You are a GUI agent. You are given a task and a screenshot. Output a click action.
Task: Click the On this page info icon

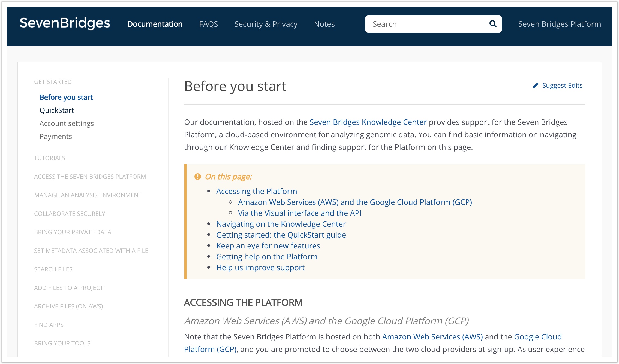click(197, 177)
